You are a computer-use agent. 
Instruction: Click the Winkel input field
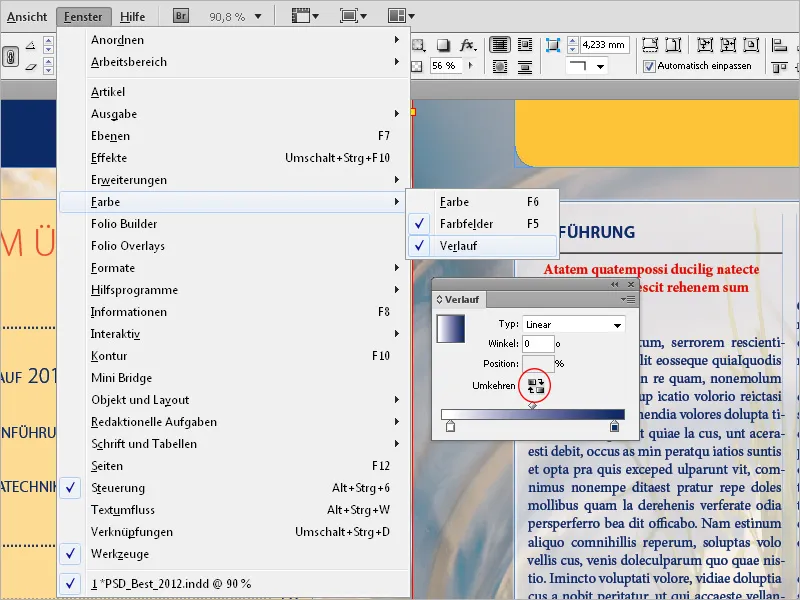[x=540, y=343]
